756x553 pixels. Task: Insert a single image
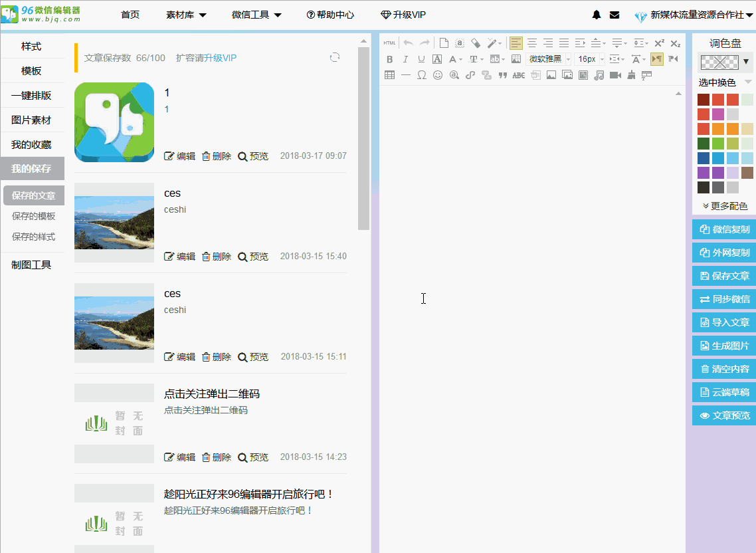coord(551,75)
